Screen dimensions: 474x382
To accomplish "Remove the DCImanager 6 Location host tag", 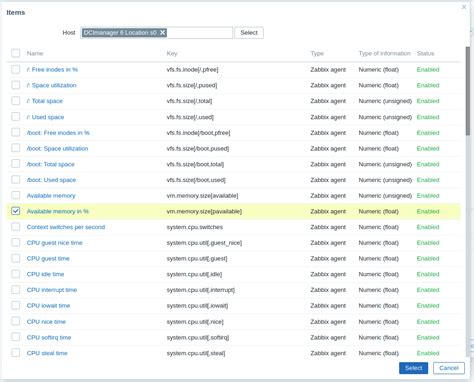I will click(162, 32).
